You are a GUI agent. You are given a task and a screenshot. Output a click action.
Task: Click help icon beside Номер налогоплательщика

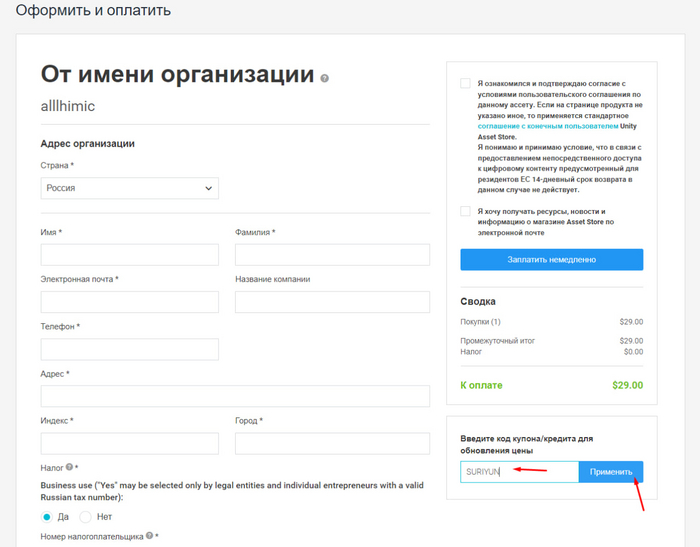click(149, 535)
